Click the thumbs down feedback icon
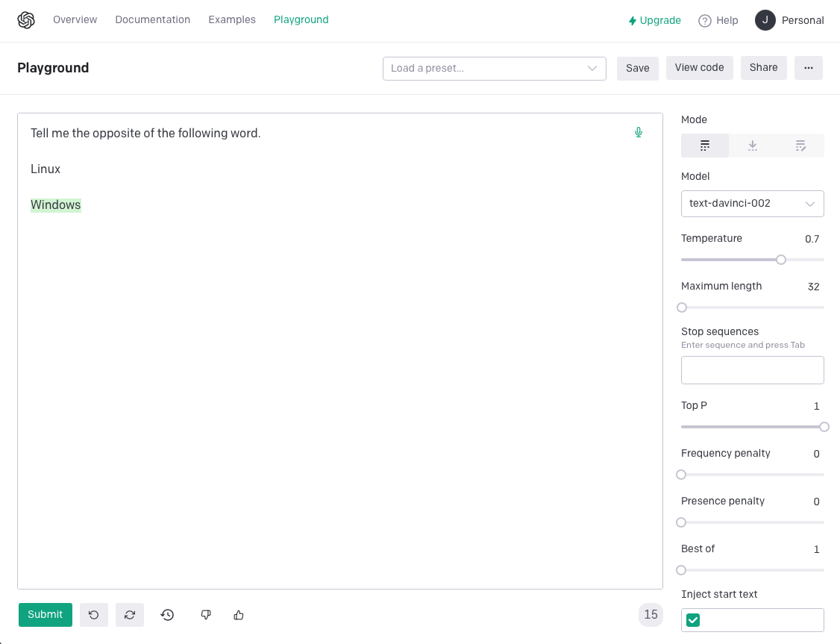 tap(206, 615)
